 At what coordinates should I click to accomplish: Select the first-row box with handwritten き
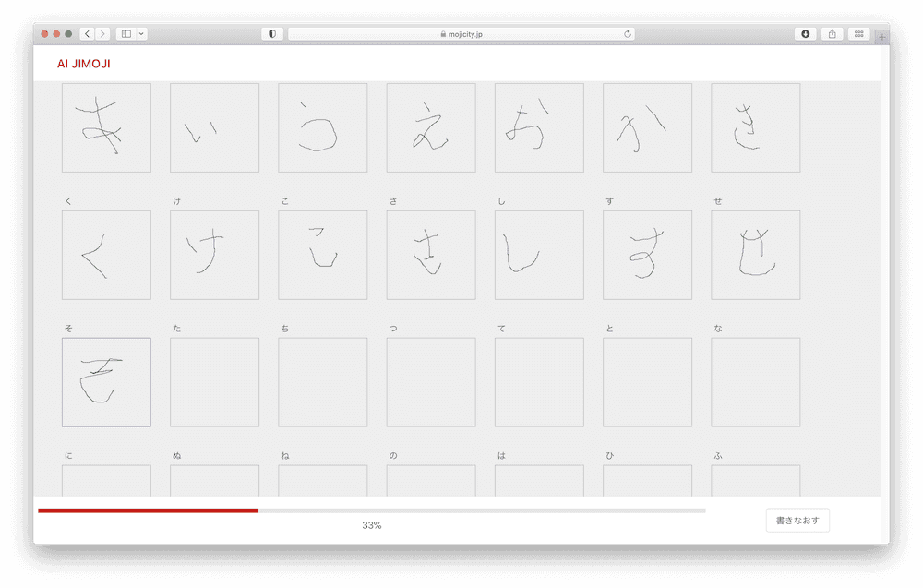[x=756, y=127]
